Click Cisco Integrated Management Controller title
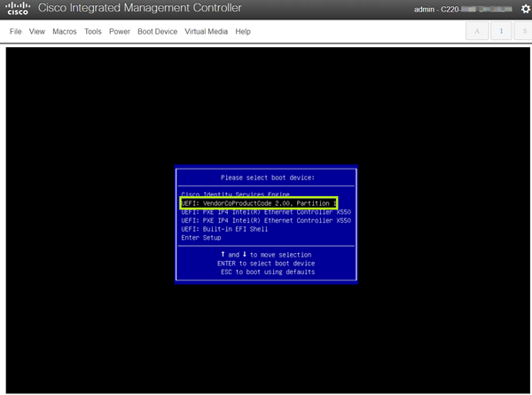 140,8
